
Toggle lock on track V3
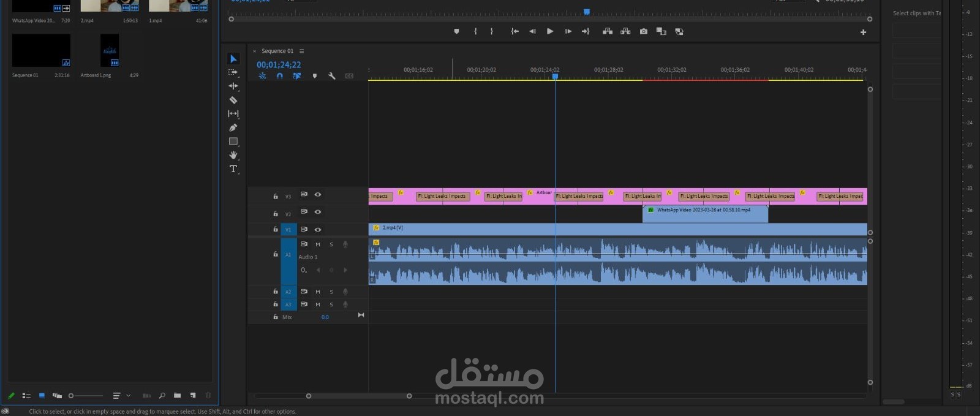coord(276,196)
